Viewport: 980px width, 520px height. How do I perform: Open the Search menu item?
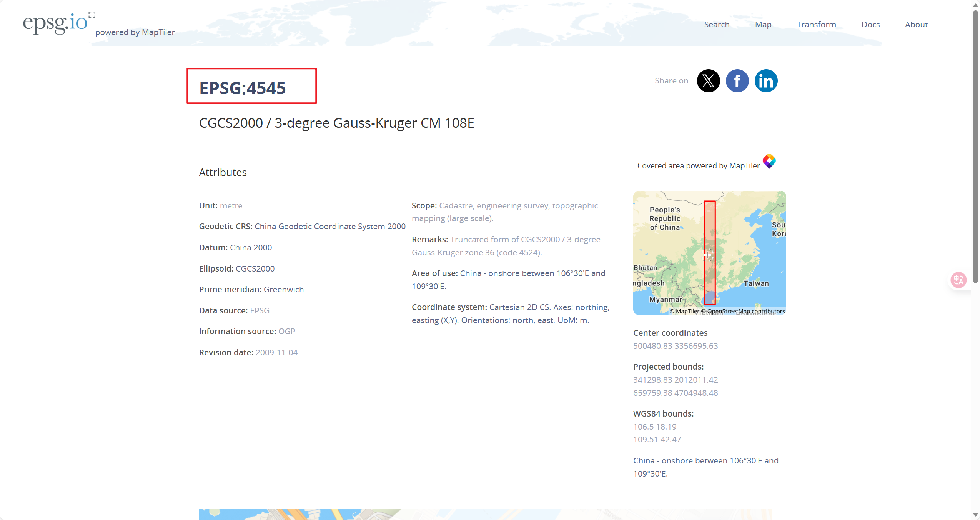pos(717,25)
